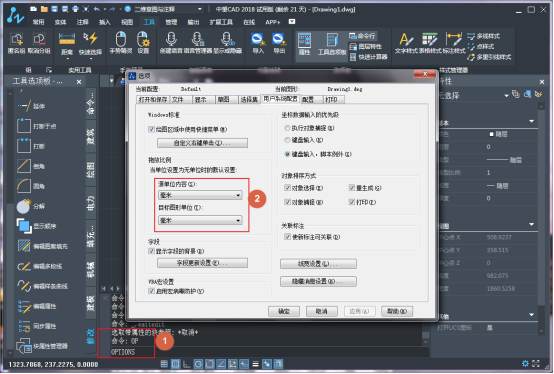Screen dimensions: 554x374
Task: Select the Break (打断) tool
Action: pyautogui.click(x=31, y=146)
